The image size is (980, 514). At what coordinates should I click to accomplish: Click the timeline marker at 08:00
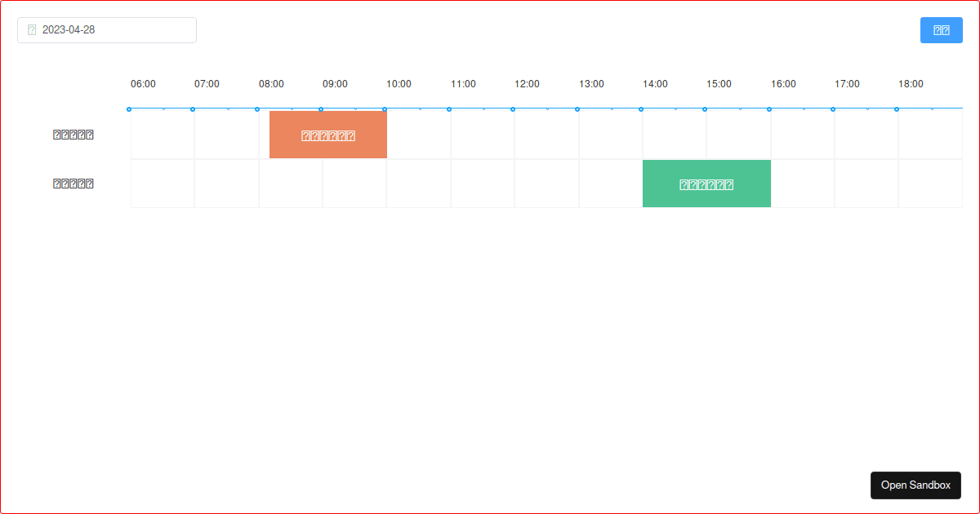coord(258,108)
